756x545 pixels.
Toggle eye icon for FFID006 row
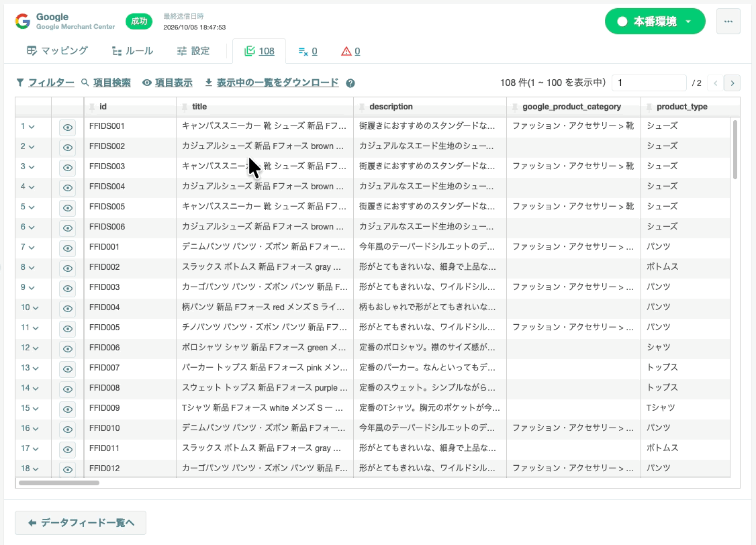(x=68, y=349)
